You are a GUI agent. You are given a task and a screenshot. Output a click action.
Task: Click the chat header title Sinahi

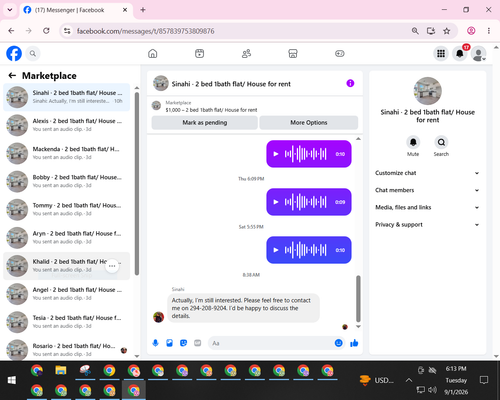pyautogui.click(x=231, y=84)
